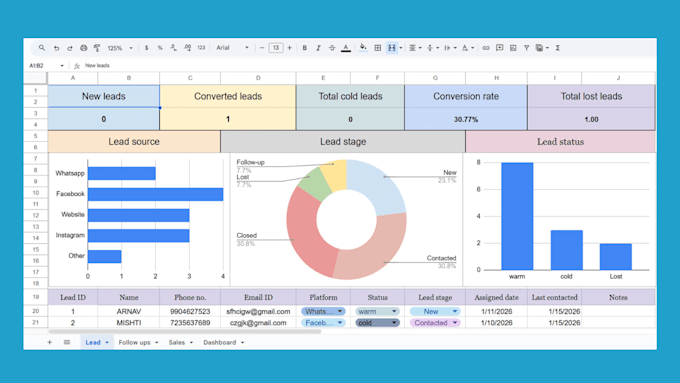The height and width of the screenshot is (383, 680).
Task: Click the merge cells button
Action: pos(392,48)
